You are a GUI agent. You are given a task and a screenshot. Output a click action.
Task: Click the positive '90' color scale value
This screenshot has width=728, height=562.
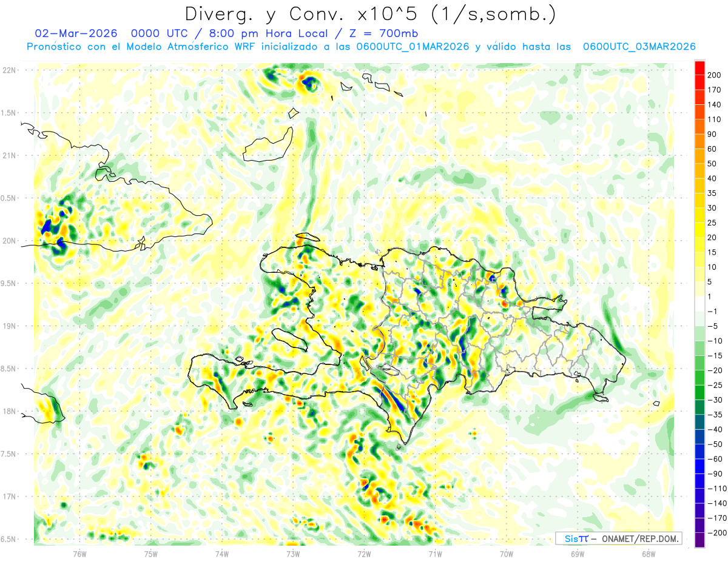(x=712, y=134)
